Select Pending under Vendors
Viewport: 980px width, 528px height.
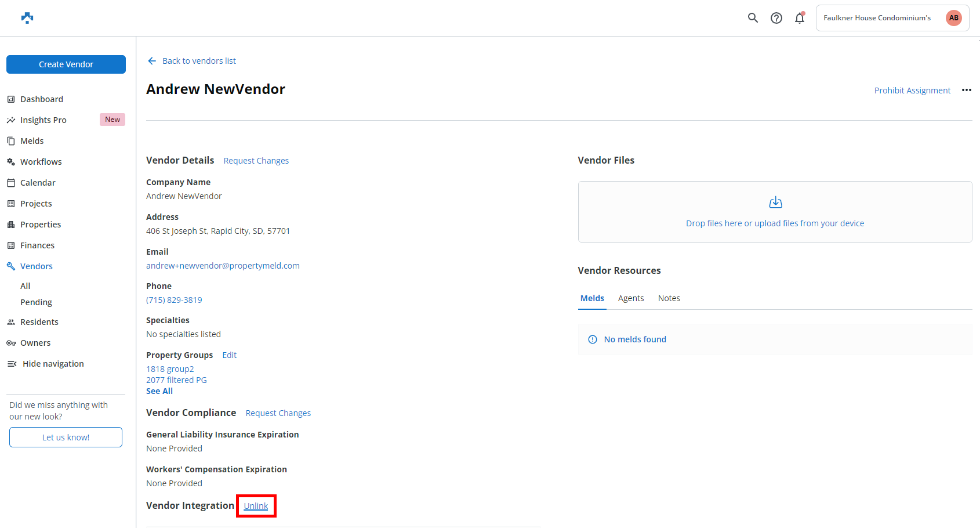(36, 302)
